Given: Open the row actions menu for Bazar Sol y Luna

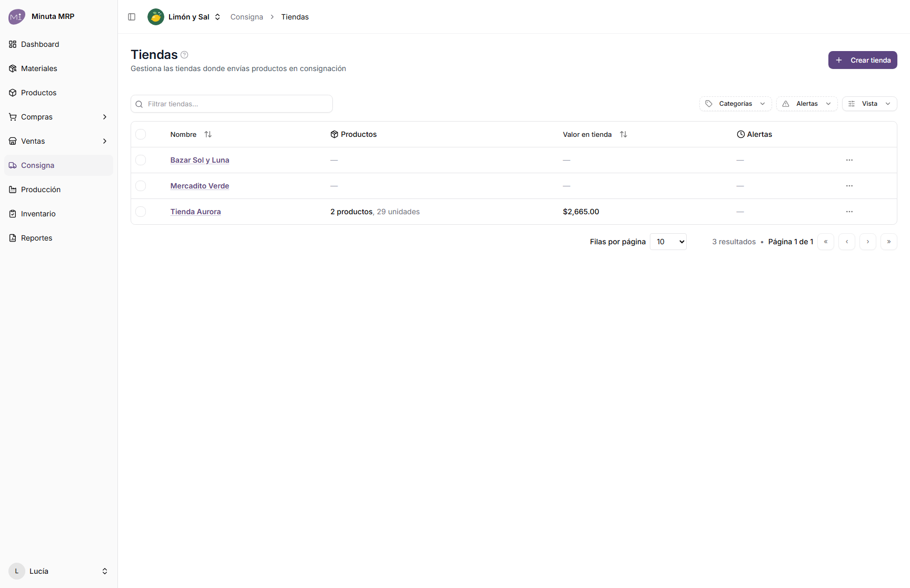Looking at the screenshot, I should coord(849,160).
